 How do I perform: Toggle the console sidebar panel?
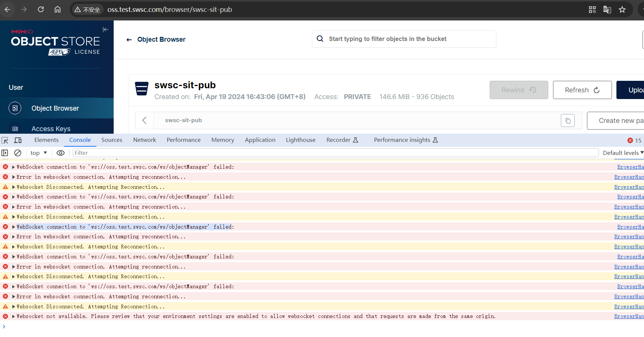(x=5, y=153)
